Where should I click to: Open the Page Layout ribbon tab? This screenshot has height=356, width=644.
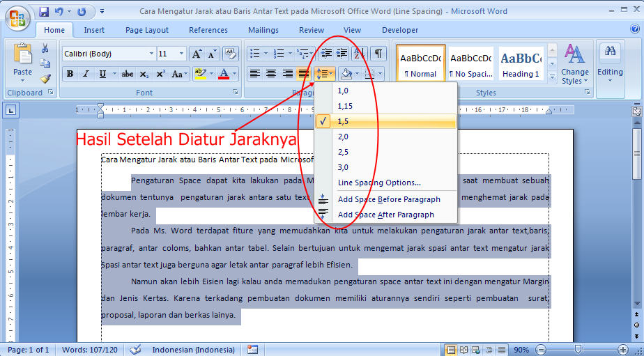point(147,30)
